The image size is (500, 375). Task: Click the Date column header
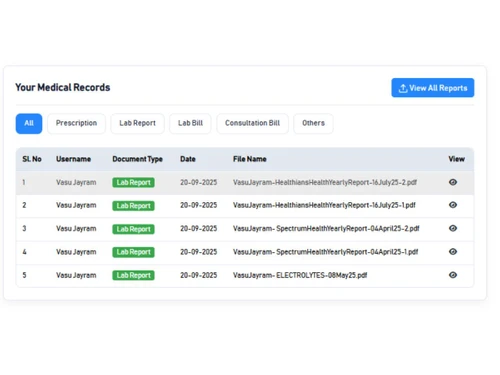[188, 159]
